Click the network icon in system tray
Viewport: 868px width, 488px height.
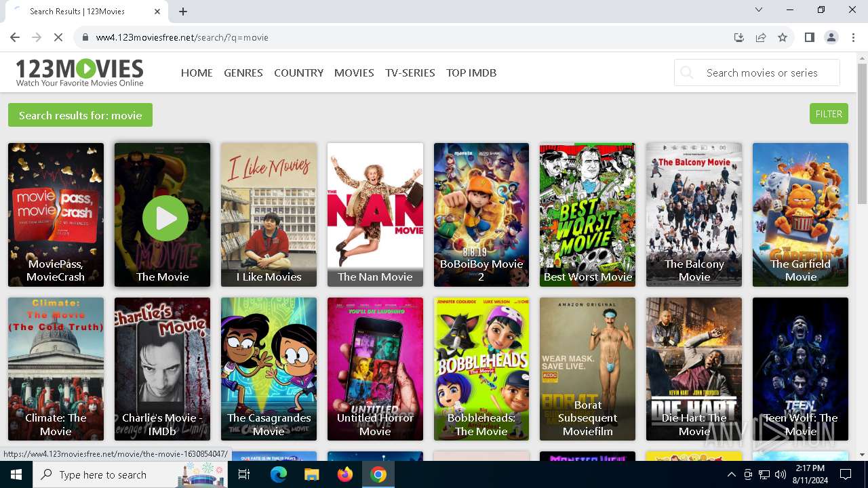(x=764, y=474)
